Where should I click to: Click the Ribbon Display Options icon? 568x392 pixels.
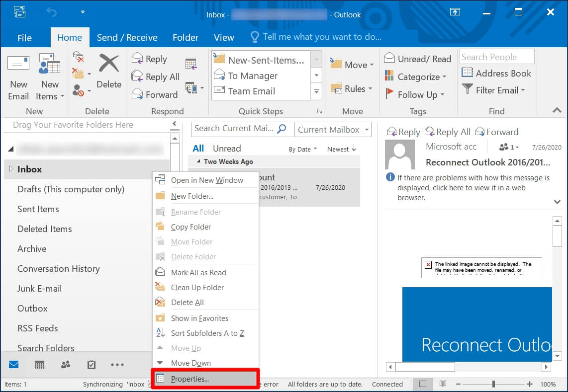455,12
